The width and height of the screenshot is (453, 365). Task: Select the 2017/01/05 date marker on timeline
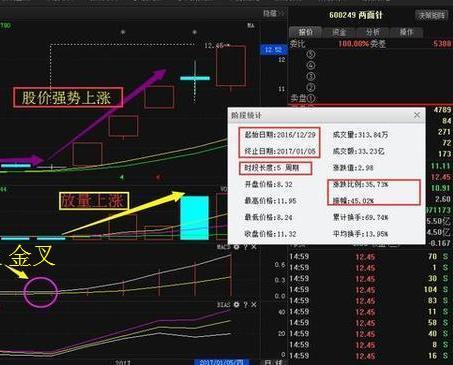pyautogui.click(x=221, y=362)
